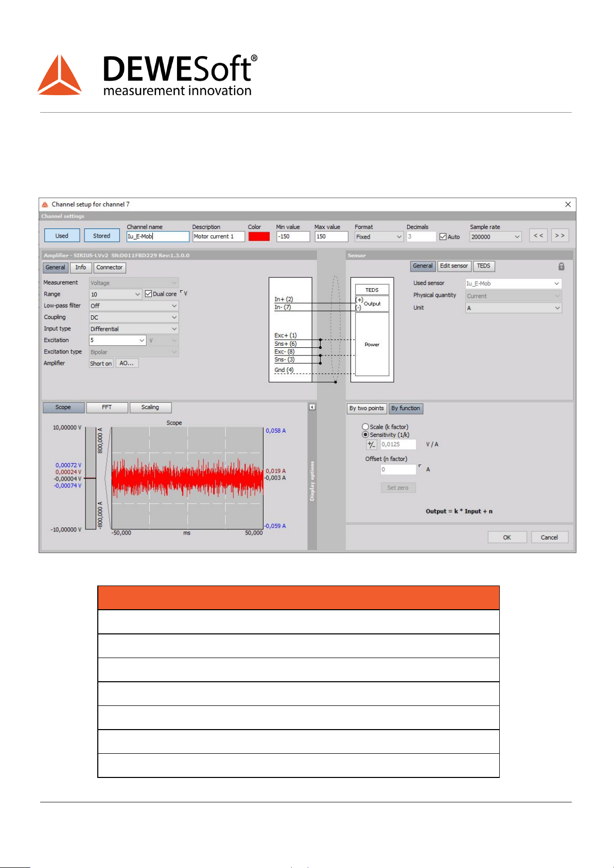Click the Channel name input field
Viewport: 614px width, 868px height.
(158, 237)
